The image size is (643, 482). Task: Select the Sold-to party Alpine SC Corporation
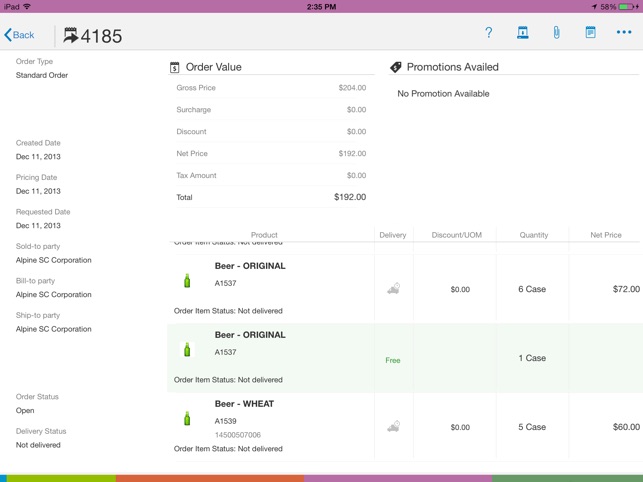(x=54, y=260)
